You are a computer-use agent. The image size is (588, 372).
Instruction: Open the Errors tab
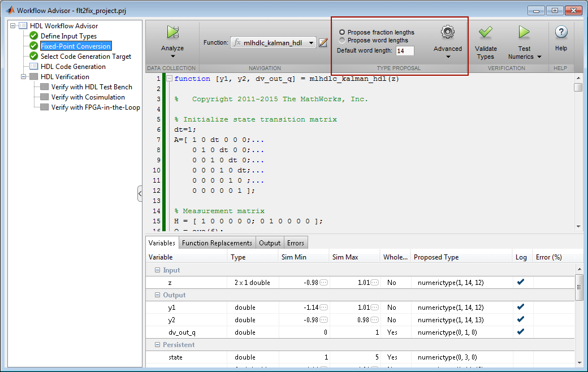click(296, 243)
